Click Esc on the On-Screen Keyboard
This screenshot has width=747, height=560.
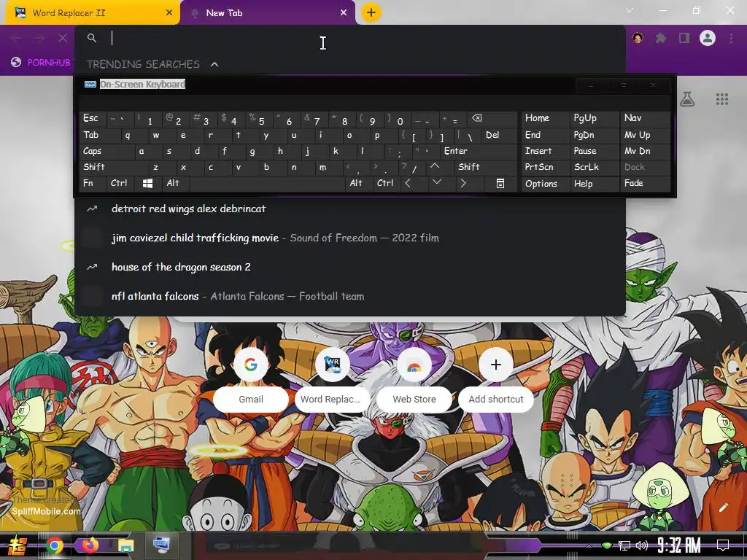pyautogui.click(x=93, y=118)
